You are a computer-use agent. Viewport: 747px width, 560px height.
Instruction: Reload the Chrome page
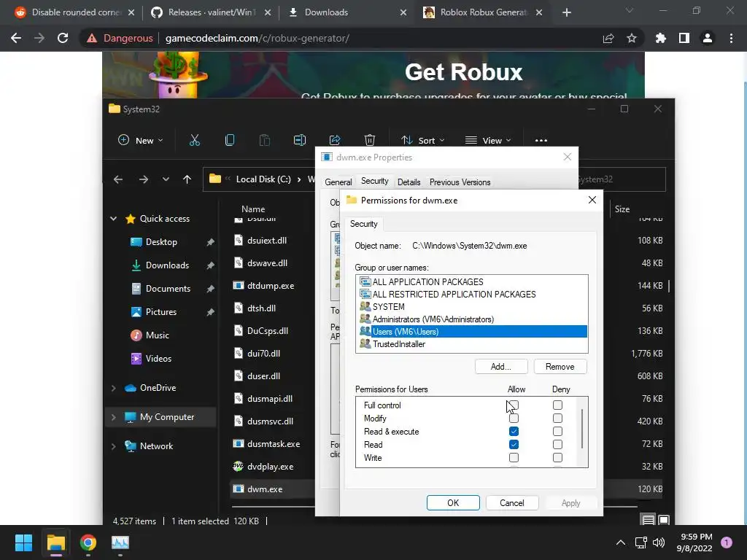pyautogui.click(x=63, y=38)
